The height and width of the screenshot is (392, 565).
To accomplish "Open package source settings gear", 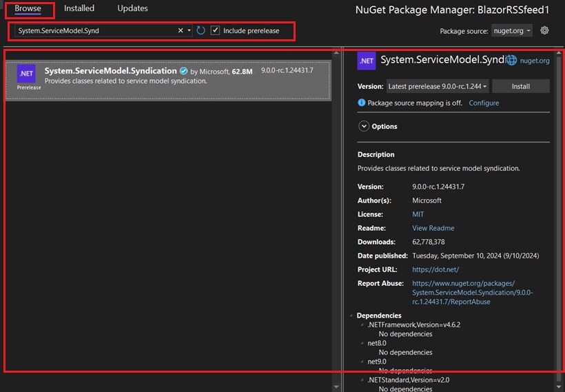I will tap(544, 30).
